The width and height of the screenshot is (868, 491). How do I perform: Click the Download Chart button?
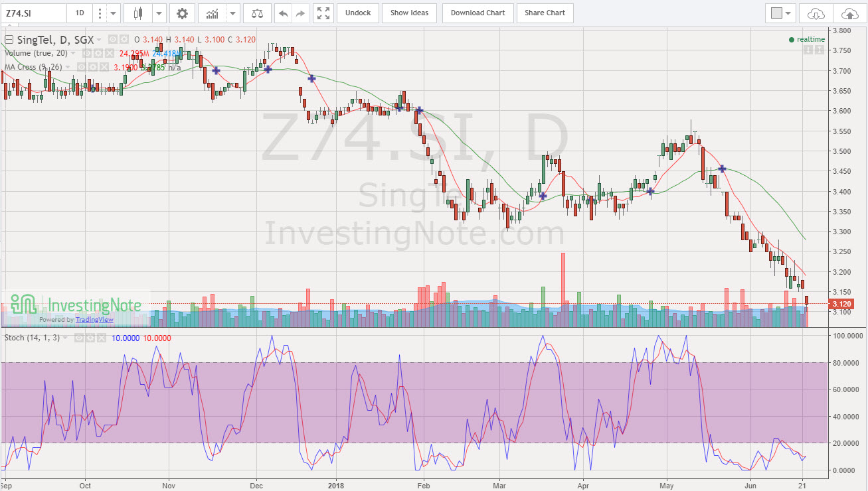(x=477, y=13)
